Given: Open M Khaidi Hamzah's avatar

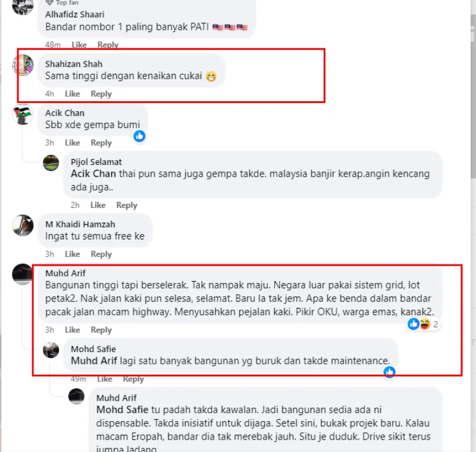Looking at the screenshot, I should [23, 225].
